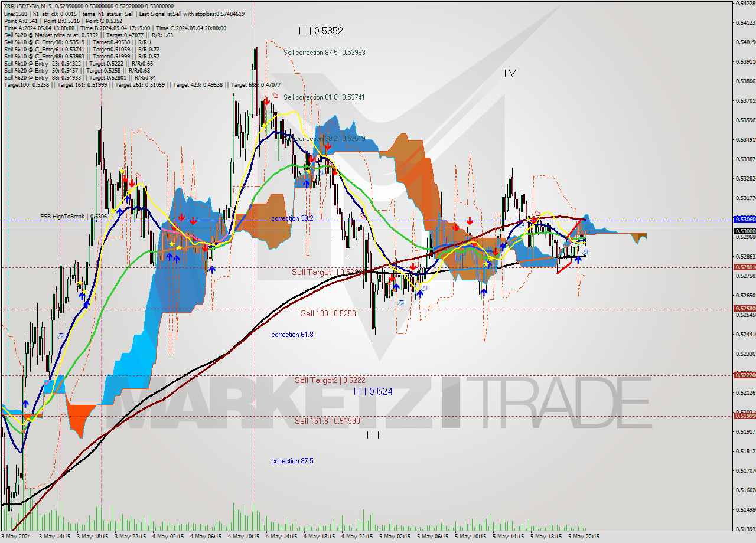756x543 pixels.
Task: Click the red 0.52801 price tag
Action: tap(744, 267)
